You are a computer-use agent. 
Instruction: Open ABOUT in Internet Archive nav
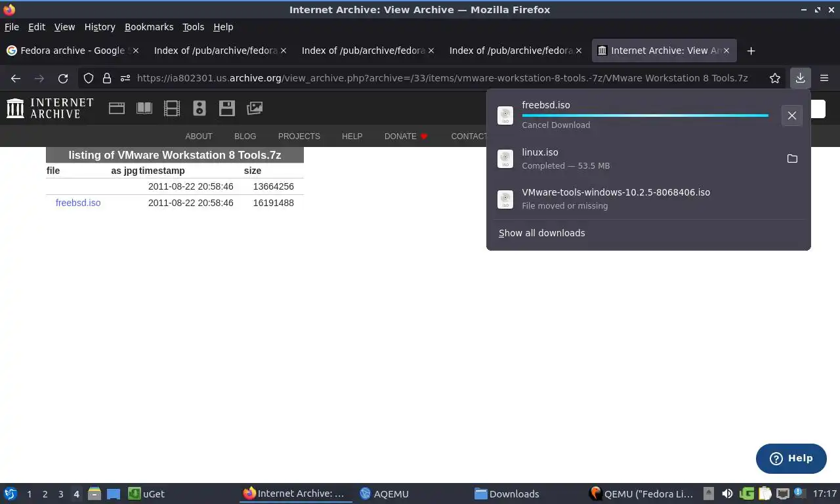[199, 136]
